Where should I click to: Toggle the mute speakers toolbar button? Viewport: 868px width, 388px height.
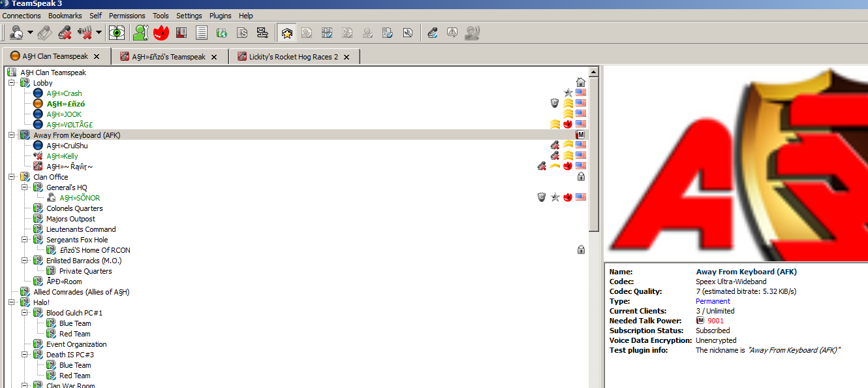85,32
